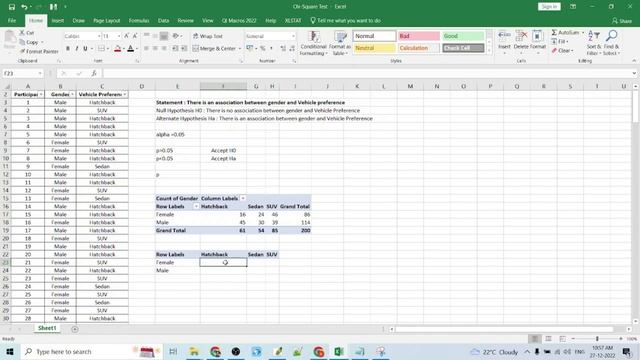Switch to the Page Layout tab
The image size is (640, 360).
107,20
